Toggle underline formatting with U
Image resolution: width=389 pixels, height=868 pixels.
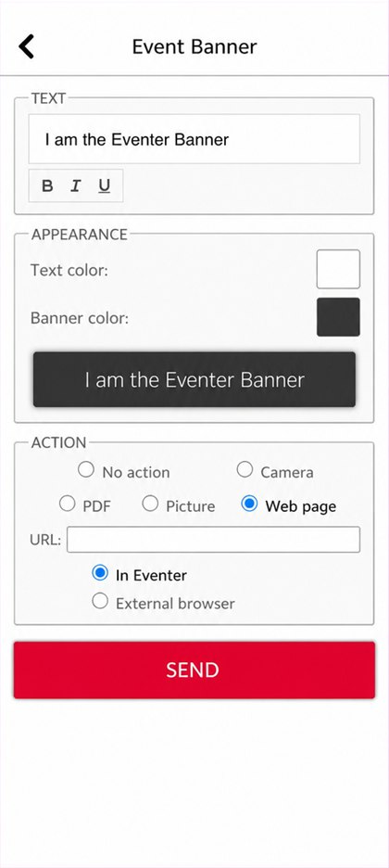pos(105,186)
